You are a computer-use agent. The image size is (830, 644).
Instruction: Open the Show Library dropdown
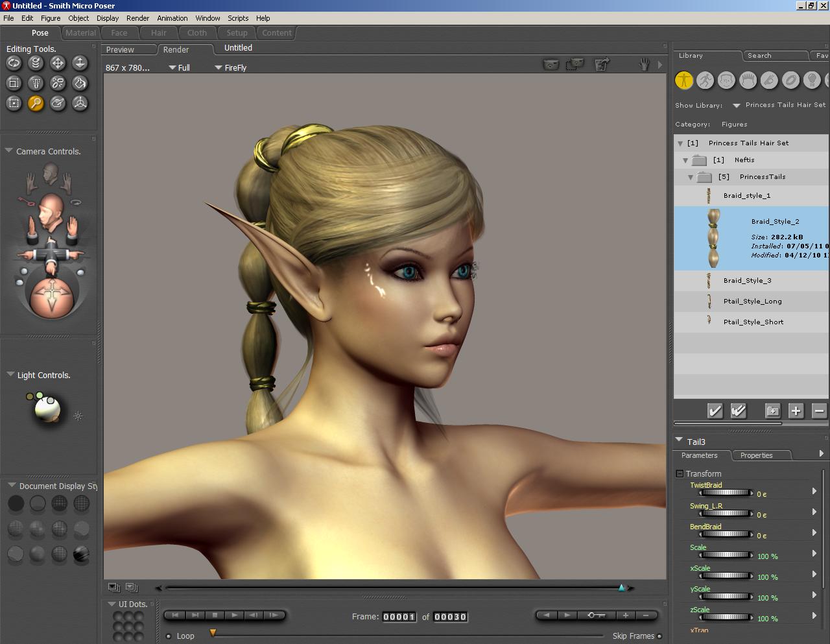tap(737, 105)
